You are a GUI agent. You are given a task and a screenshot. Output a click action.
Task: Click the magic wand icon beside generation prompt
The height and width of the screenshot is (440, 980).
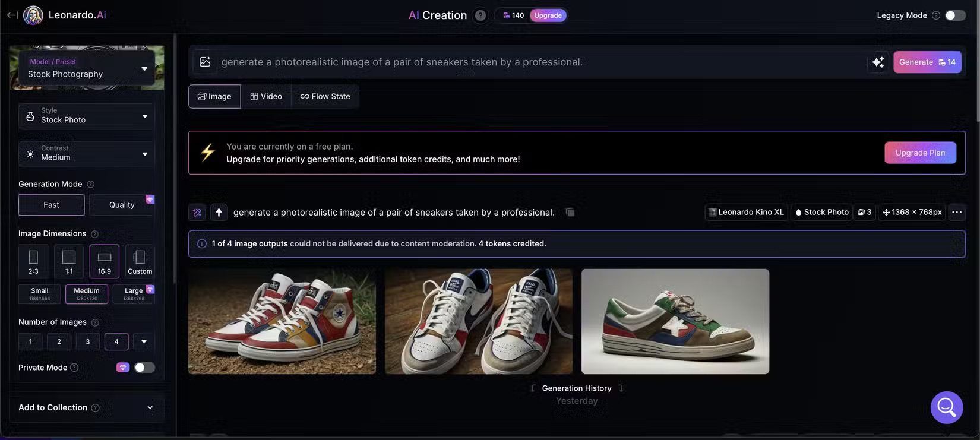coord(197,213)
